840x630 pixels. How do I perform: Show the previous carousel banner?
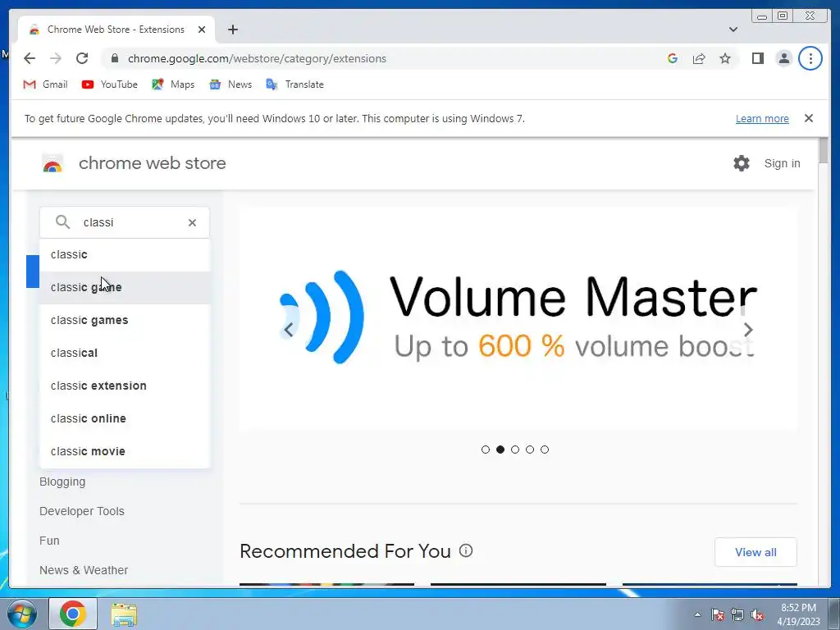point(288,330)
